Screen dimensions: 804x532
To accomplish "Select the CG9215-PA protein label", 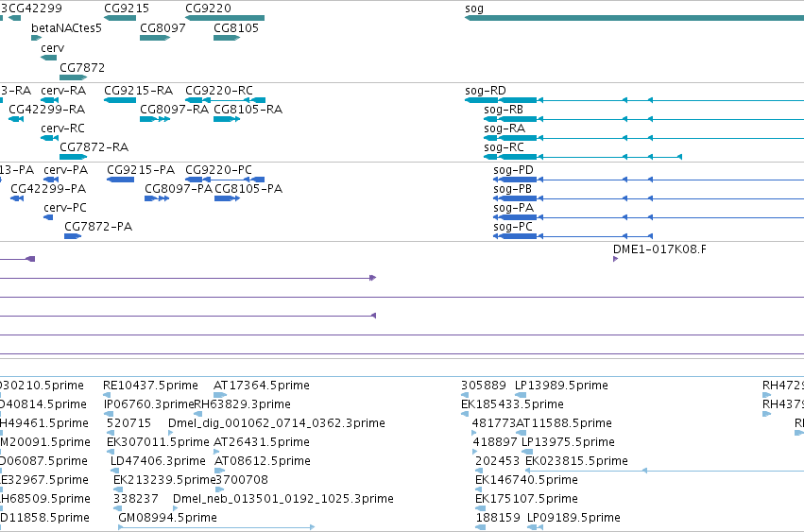I will [141, 170].
